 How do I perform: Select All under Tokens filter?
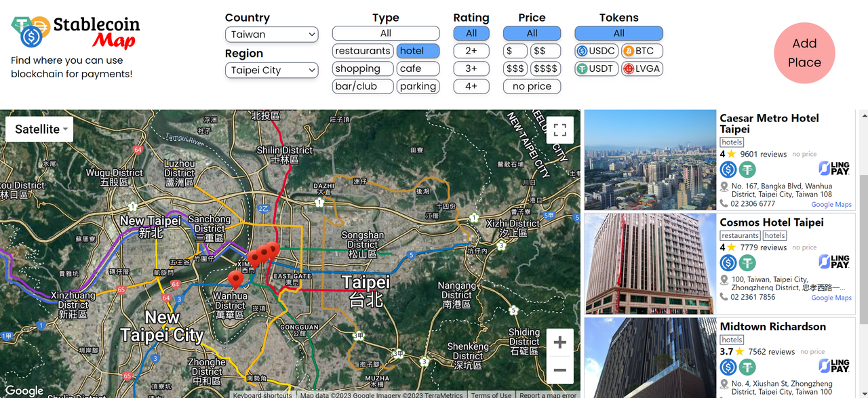click(618, 33)
